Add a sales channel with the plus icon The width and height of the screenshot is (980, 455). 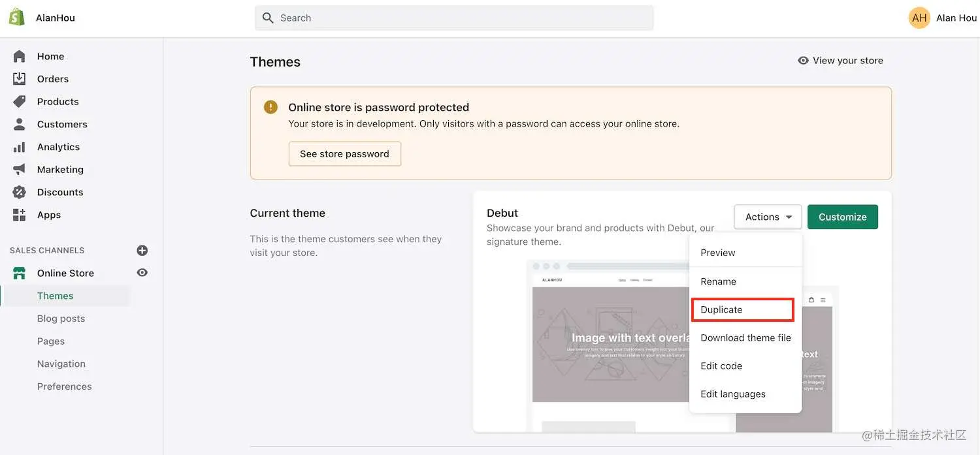pyautogui.click(x=142, y=250)
